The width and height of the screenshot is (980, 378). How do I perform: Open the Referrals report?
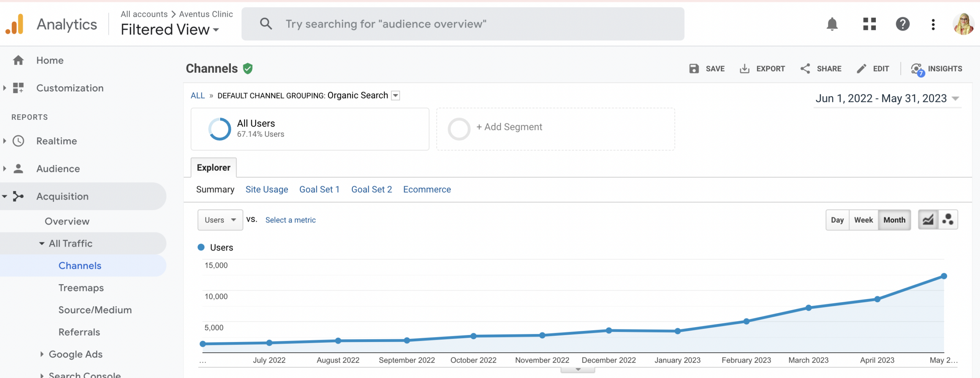pos(79,332)
